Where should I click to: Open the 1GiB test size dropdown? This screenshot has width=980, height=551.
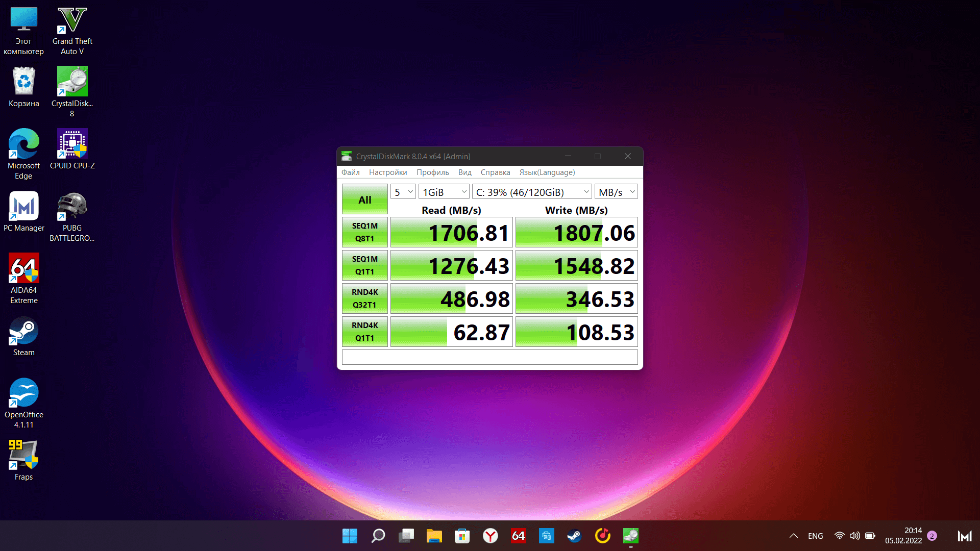[x=444, y=192]
